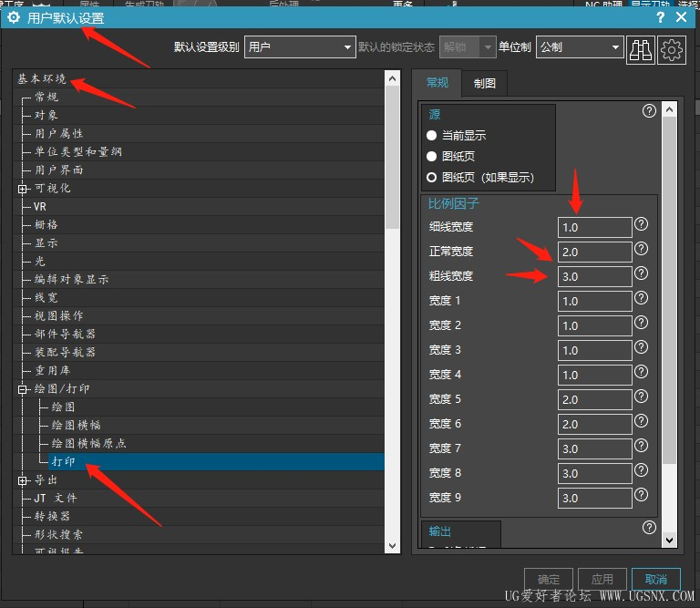
Task: Click the 粗线宽度 value field
Action: (594, 276)
